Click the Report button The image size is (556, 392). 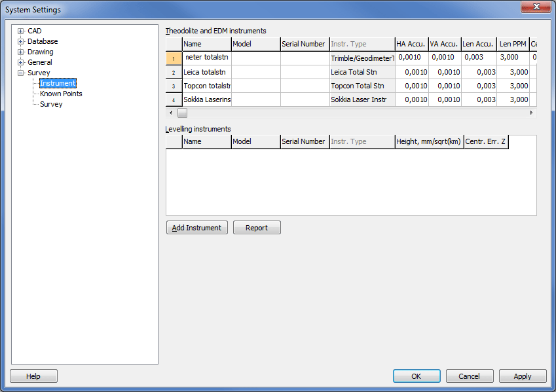click(x=257, y=228)
